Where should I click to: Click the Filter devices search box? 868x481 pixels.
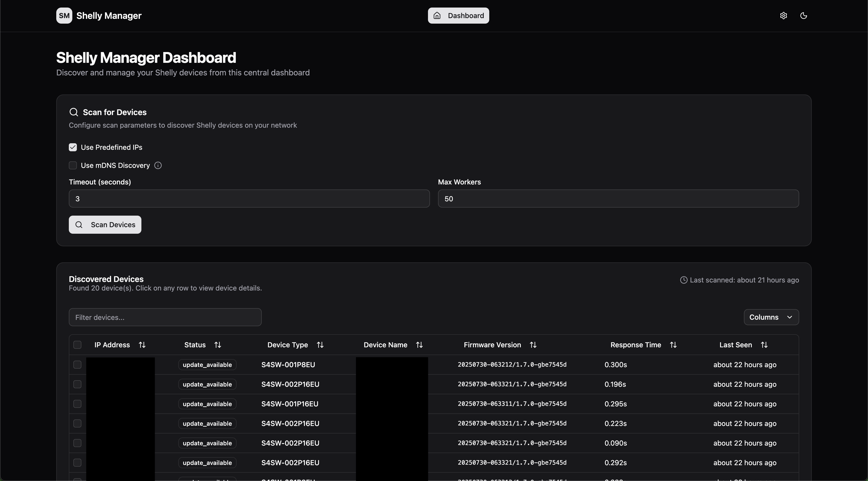(165, 317)
